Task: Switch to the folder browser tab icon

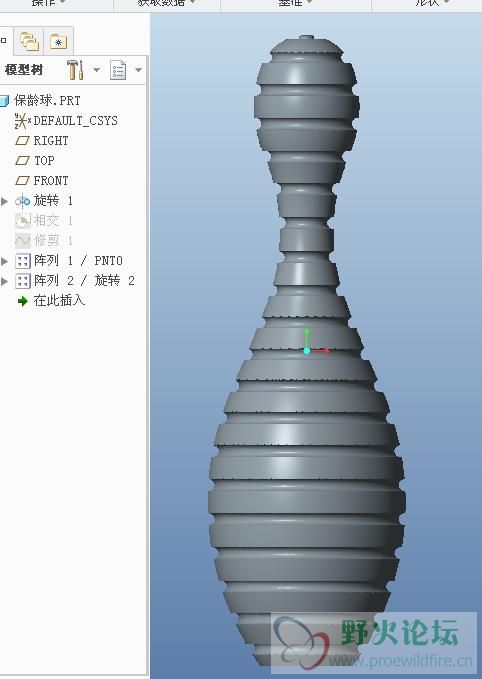Action: tap(29, 42)
